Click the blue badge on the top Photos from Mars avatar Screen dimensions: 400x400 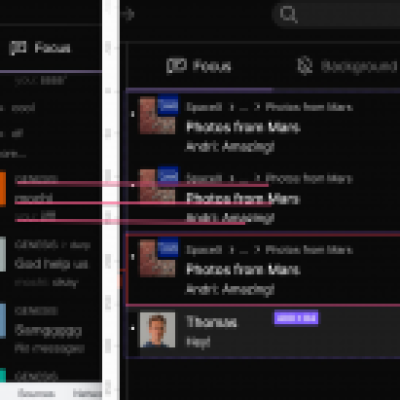[168, 105]
